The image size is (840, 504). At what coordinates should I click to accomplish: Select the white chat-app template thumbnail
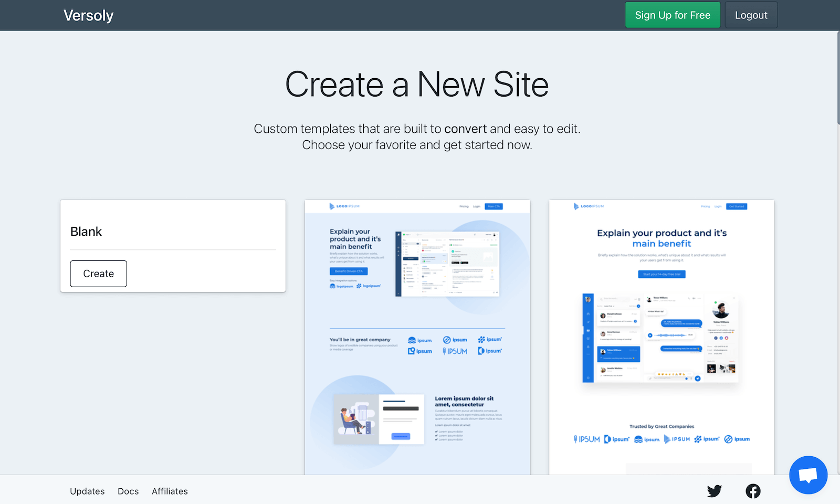click(x=661, y=337)
